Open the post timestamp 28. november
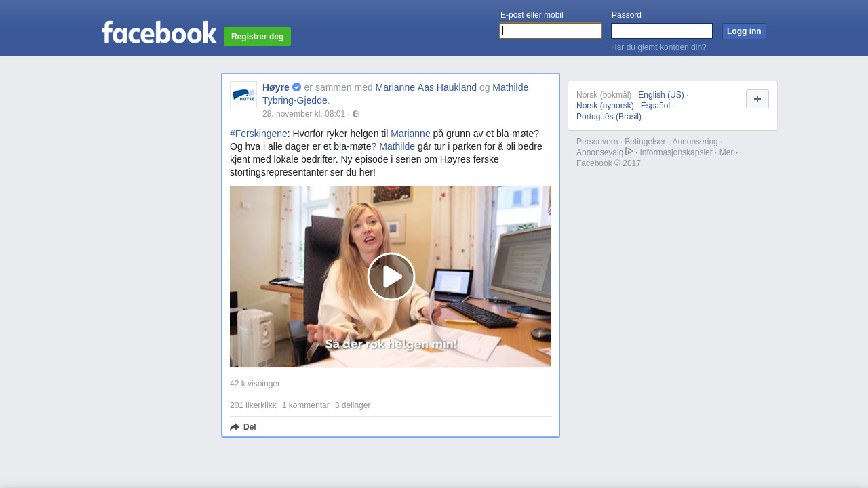 click(x=304, y=114)
